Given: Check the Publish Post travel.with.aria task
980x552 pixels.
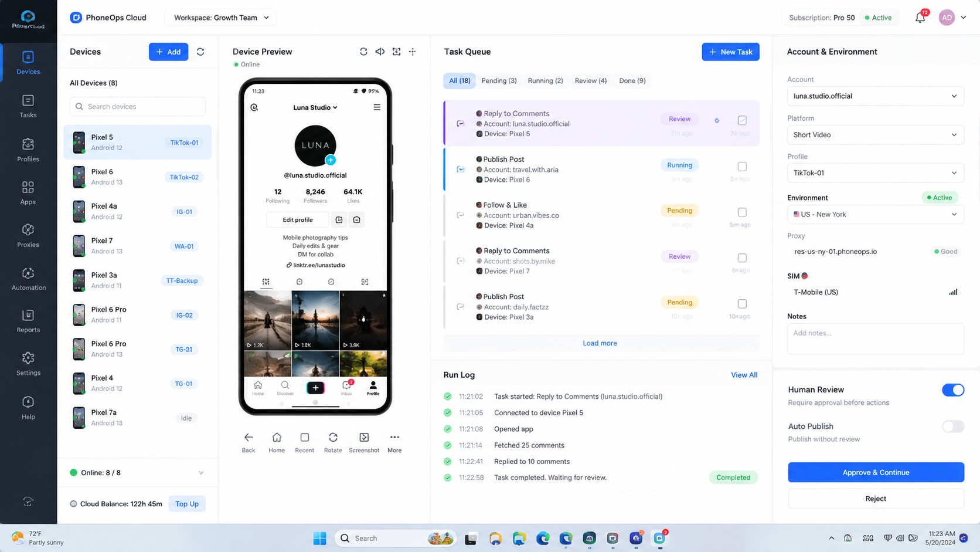Looking at the screenshot, I should click(x=742, y=167).
